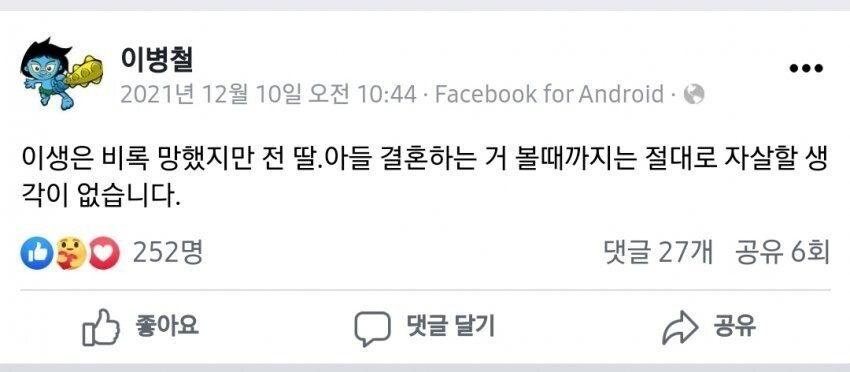Click the share arrow icon
The height and width of the screenshot is (372, 850).
680,328
